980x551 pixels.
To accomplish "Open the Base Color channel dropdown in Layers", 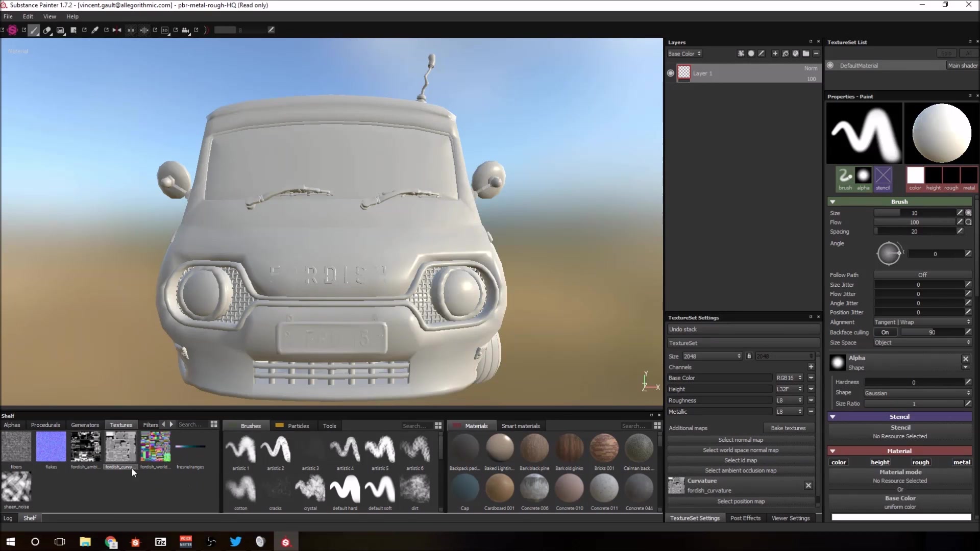I will (684, 54).
